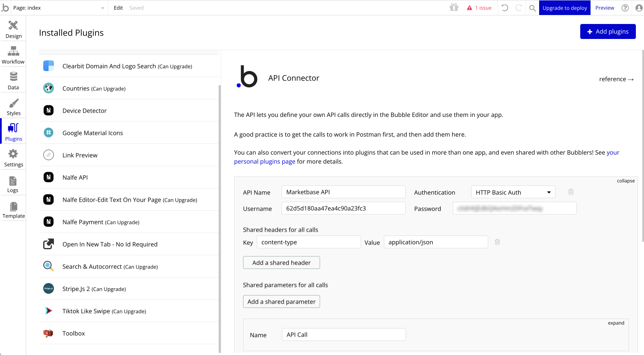644x355 pixels.
Task: Open help question mark icon
Action: click(625, 8)
